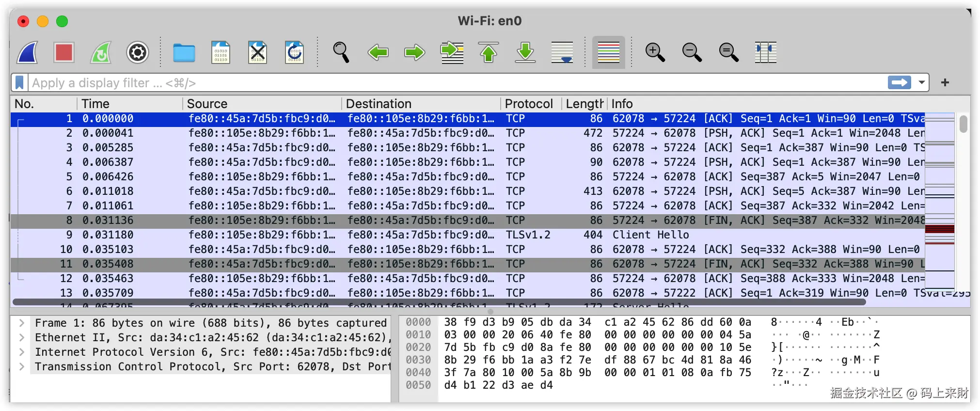Reset text to normal size
The image size is (980, 411).
pyautogui.click(x=729, y=52)
